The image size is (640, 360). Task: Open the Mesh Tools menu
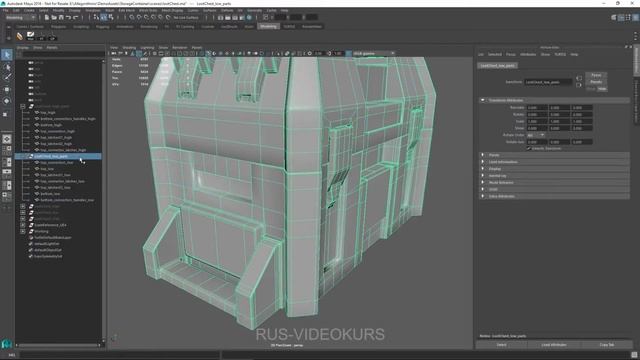[x=148, y=10]
